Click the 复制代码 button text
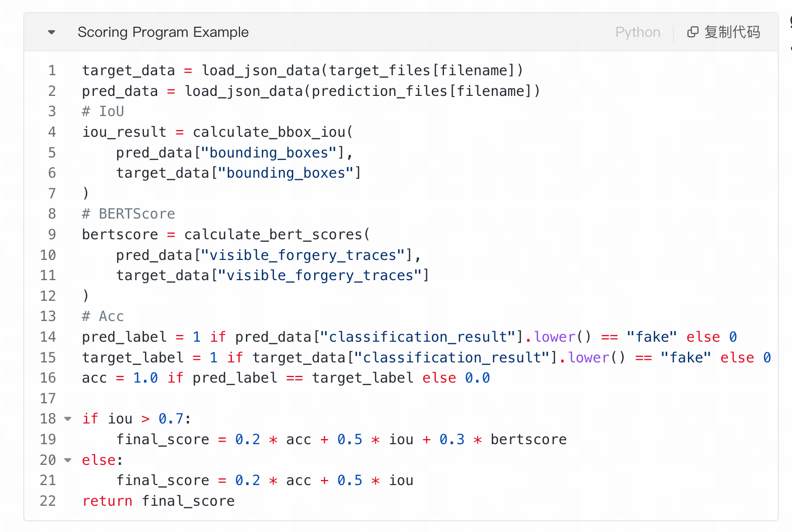The height and width of the screenshot is (532, 792). click(732, 32)
